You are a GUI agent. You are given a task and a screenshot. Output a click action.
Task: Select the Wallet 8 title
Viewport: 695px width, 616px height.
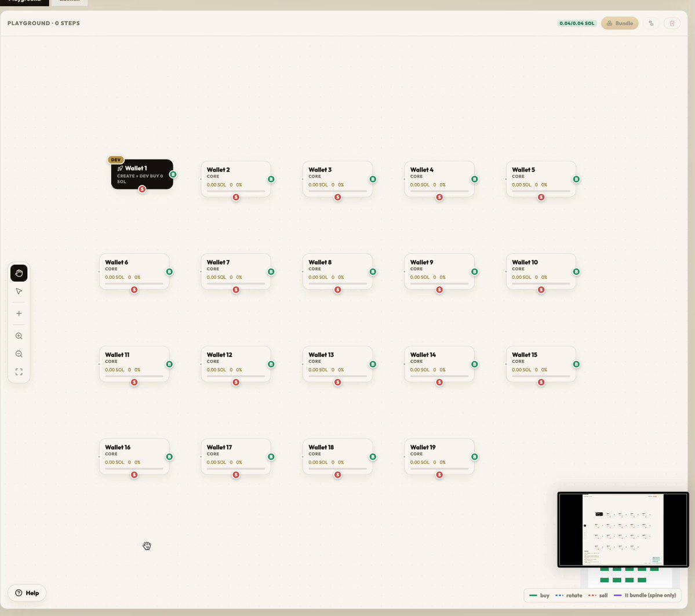[x=320, y=263]
